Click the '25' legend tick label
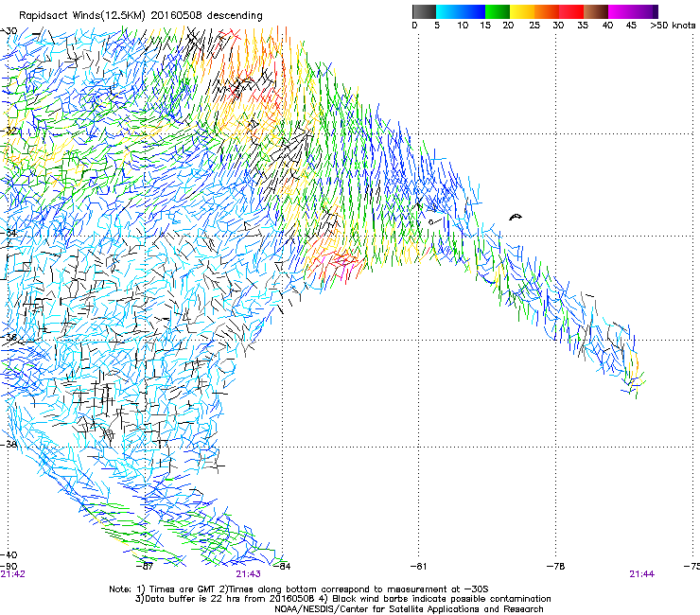 [534, 26]
